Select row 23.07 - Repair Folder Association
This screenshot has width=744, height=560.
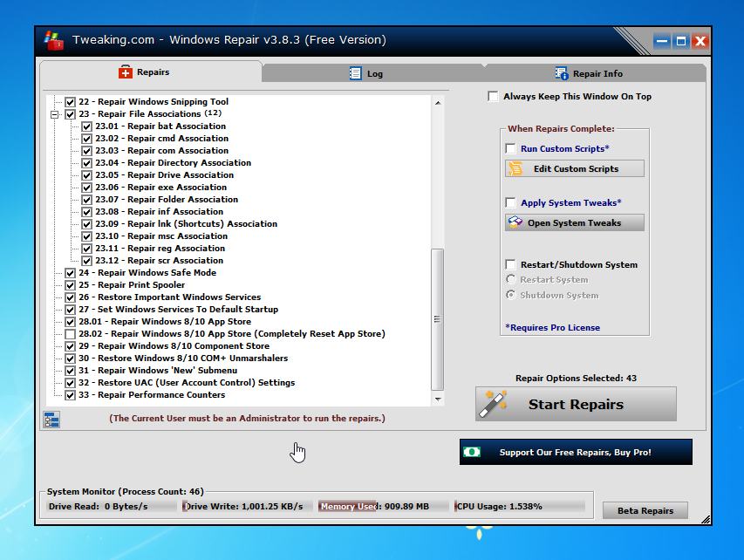[167, 200]
